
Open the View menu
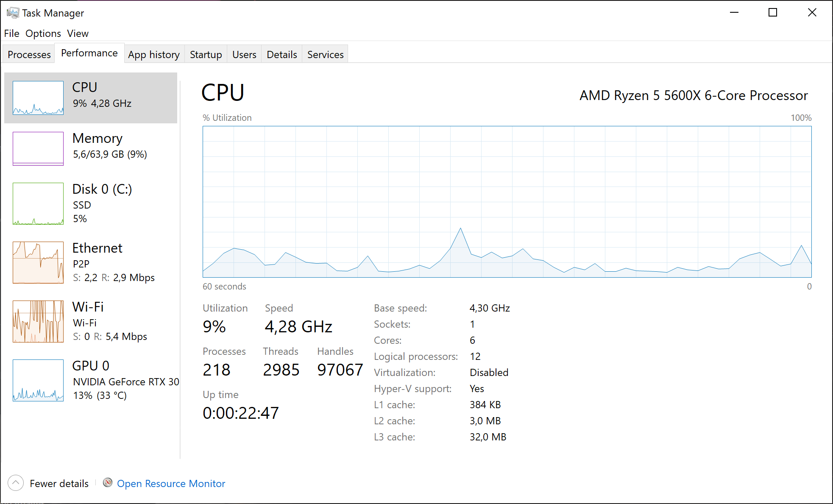(78, 33)
